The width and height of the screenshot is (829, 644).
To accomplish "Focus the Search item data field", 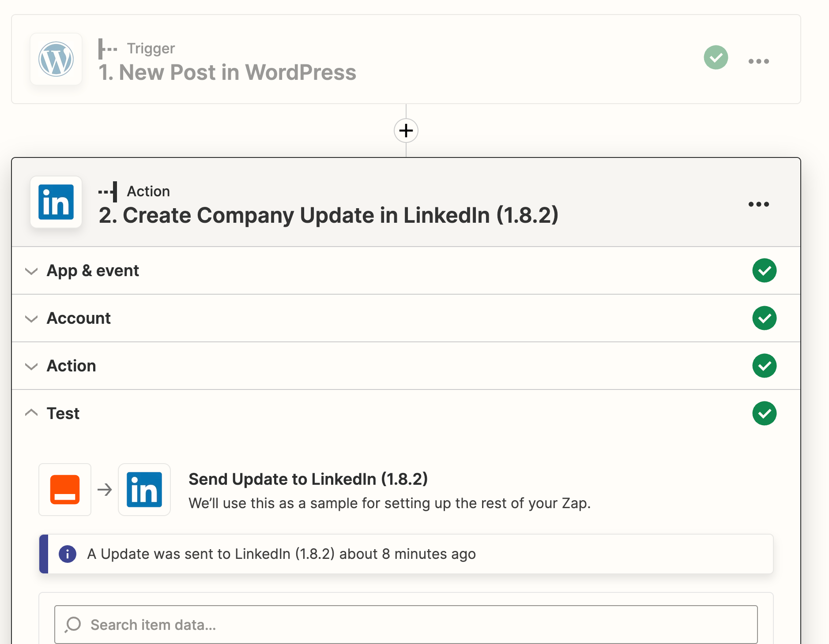I will point(406,625).
